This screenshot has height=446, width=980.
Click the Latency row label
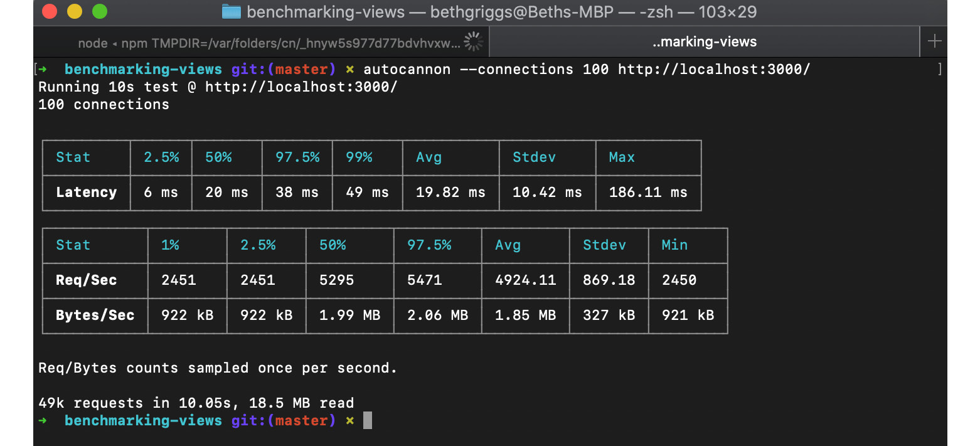click(86, 193)
